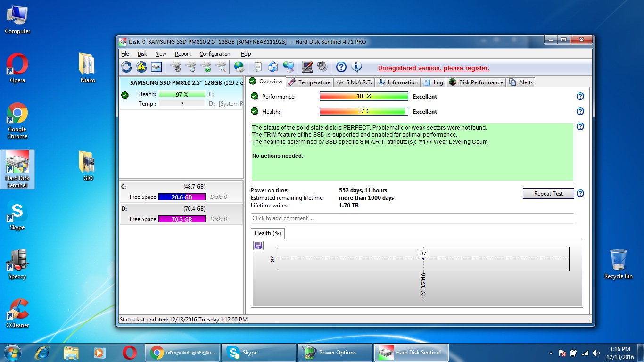The height and width of the screenshot is (362, 644).
Task: Open the Report menu
Action: (183, 54)
